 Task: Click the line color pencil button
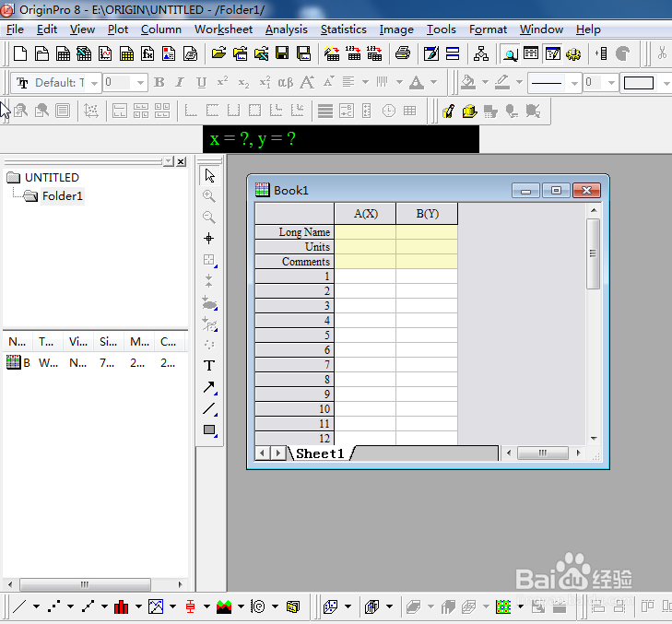coord(502,82)
